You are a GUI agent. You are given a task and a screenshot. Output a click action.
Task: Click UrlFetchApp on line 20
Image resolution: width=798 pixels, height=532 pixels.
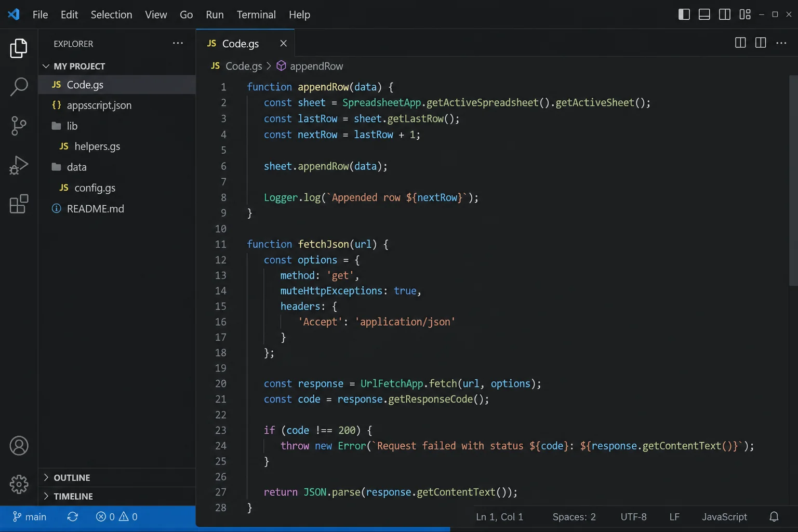[392, 383]
